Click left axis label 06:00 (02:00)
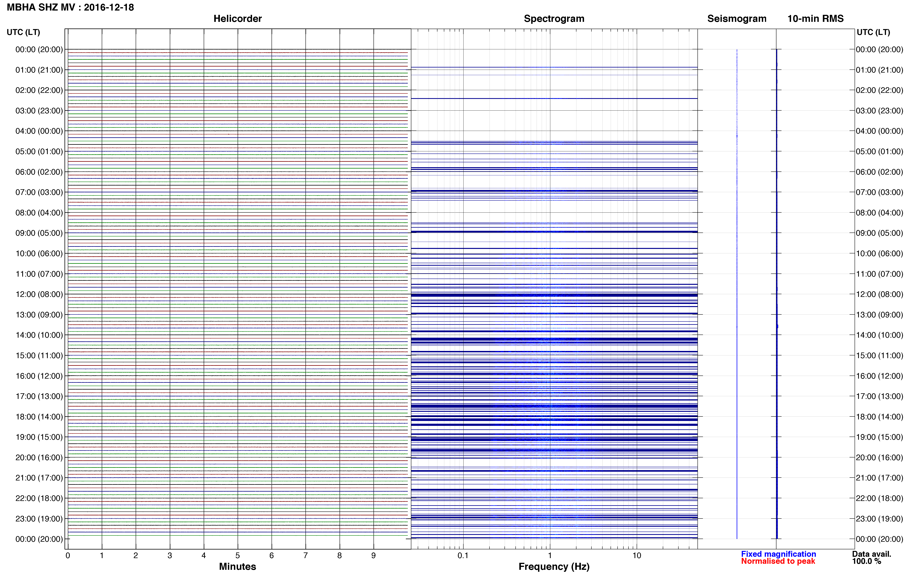 point(39,172)
